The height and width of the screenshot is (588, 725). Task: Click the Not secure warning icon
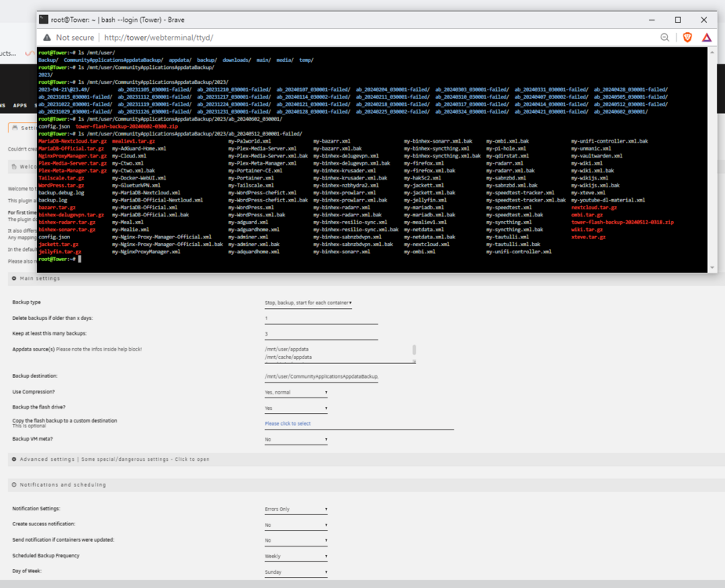click(47, 38)
